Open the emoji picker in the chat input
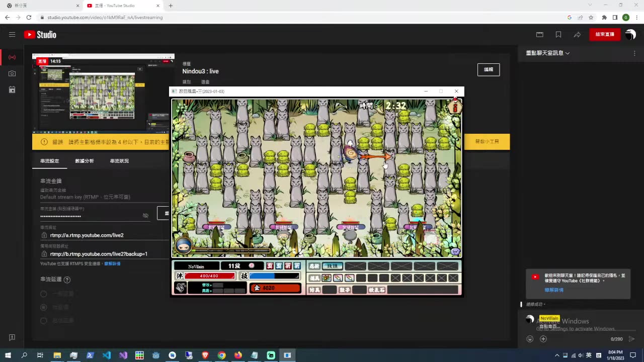Screen dimensions: 644x362 pos(530,339)
